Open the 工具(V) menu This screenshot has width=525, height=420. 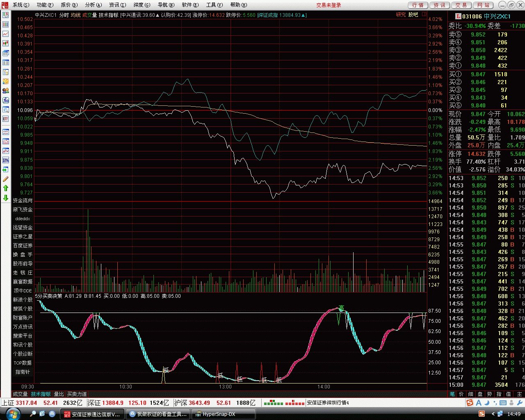pos(215,5)
